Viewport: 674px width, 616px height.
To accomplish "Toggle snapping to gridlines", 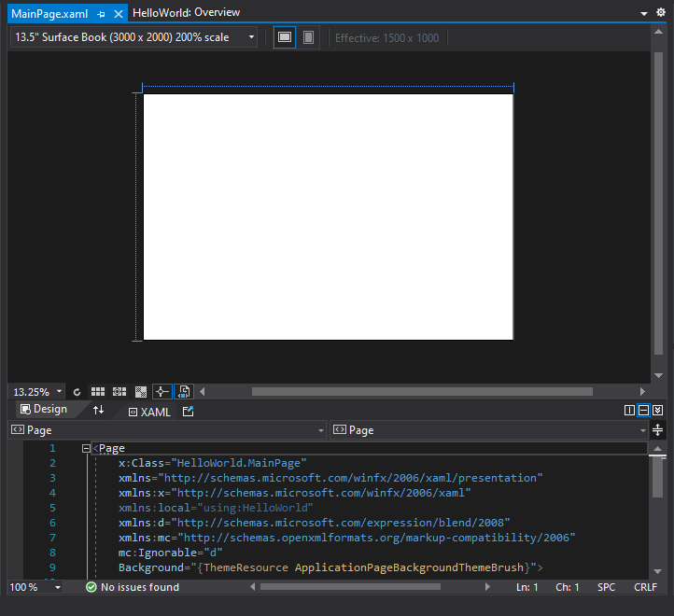I will [x=119, y=392].
